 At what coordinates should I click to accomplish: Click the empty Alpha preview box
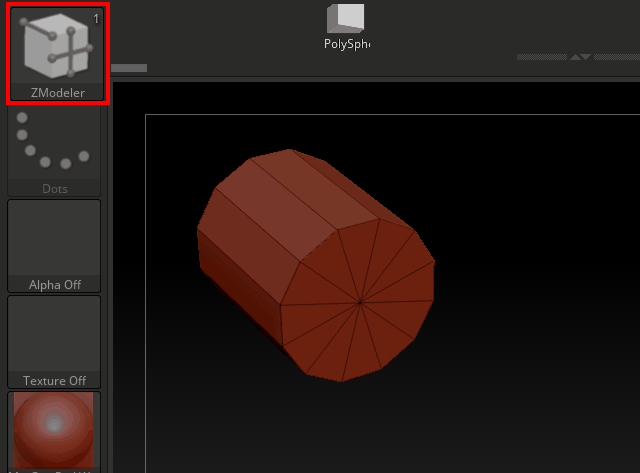[x=54, y=237]
